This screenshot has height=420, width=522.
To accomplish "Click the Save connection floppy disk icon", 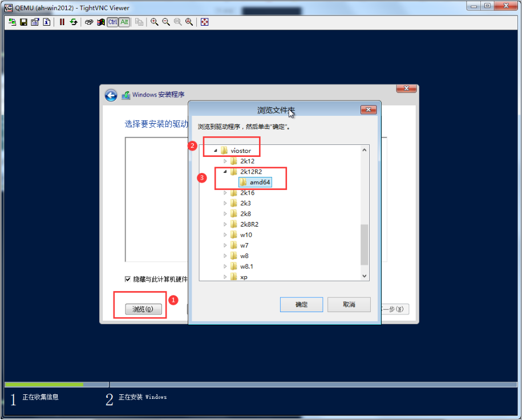I will click(23, 22).
